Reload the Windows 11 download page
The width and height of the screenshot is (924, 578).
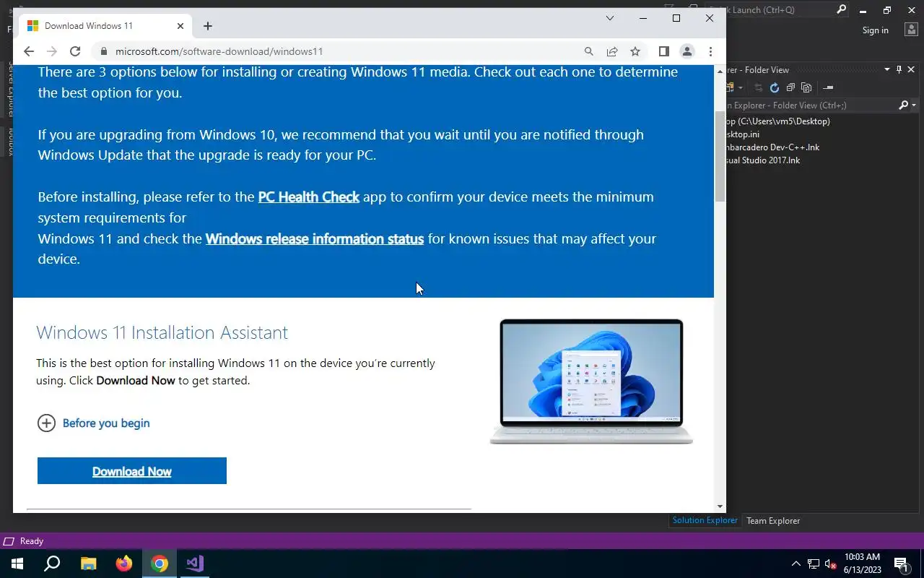[x=75, y=51]
